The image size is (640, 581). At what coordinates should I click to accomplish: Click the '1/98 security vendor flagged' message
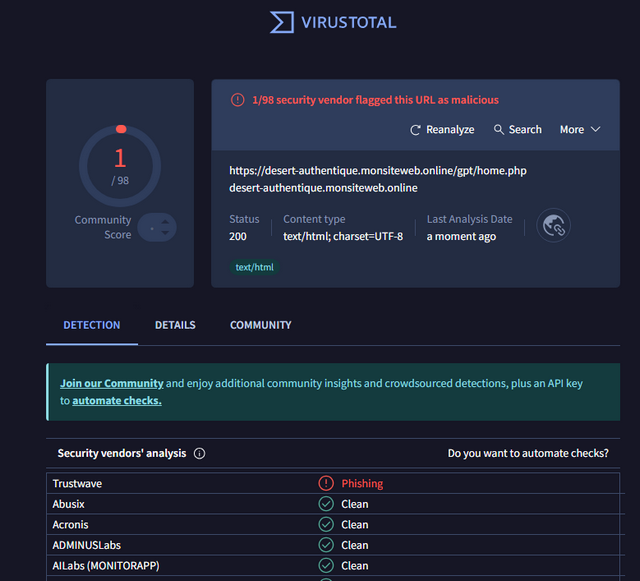click(x=375, y=100)
